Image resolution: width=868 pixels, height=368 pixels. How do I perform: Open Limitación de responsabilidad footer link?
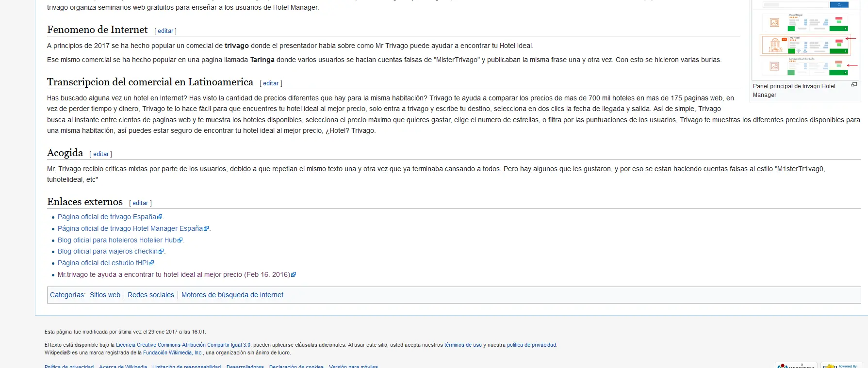pyautogui.click(x=187, y=366)
